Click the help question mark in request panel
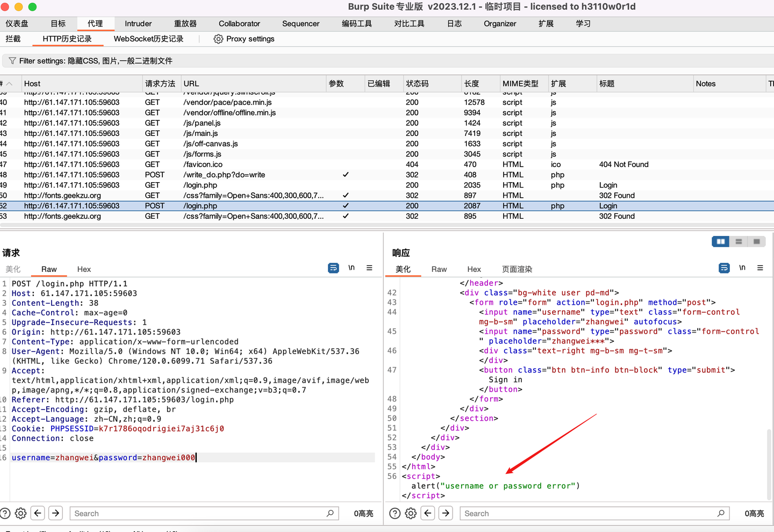 coord(5,513)
